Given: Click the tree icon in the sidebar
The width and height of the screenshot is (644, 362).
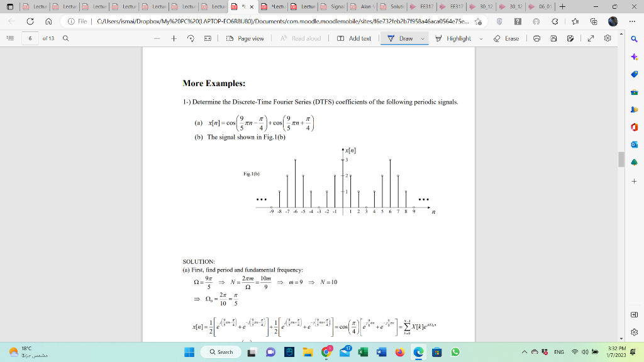Looking at the screenshot, I should point(634,162).
